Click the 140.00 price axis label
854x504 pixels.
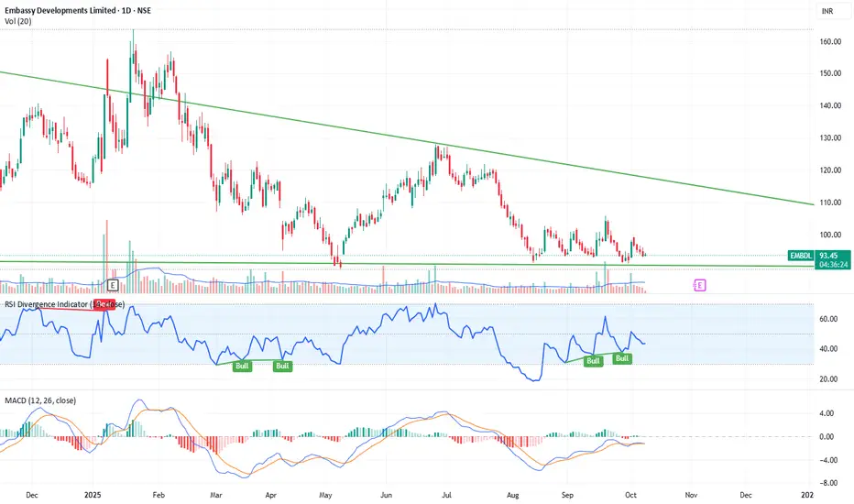point(830,105)
